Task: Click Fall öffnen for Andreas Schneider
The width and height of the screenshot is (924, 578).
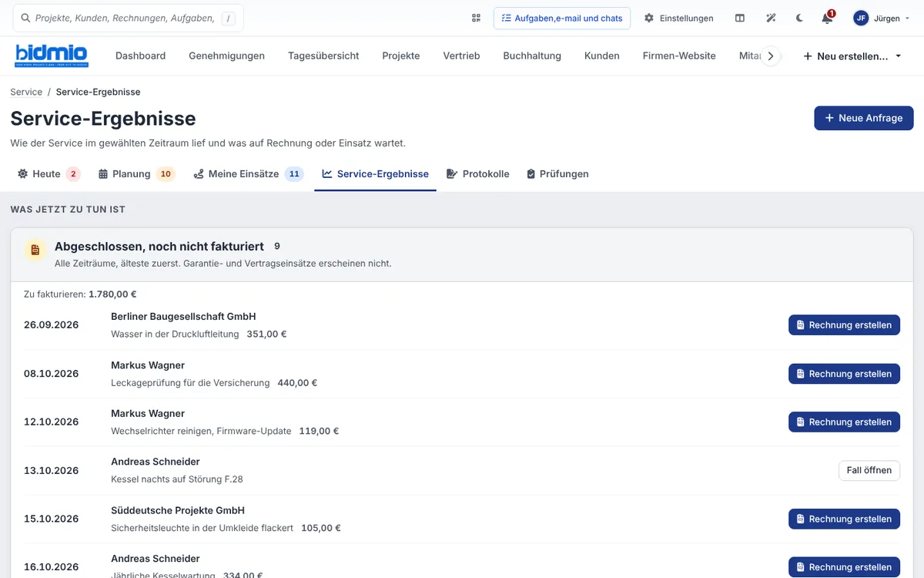Action: [869, 470]
